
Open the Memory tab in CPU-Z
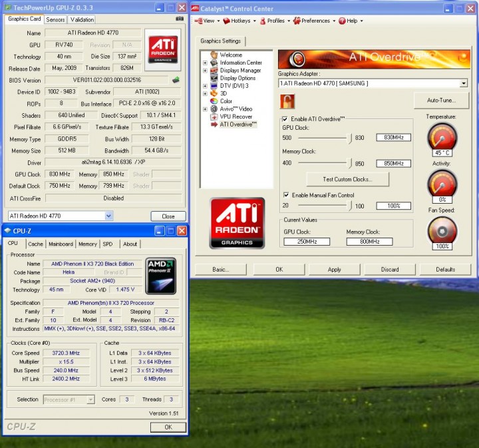click(87, 244)
